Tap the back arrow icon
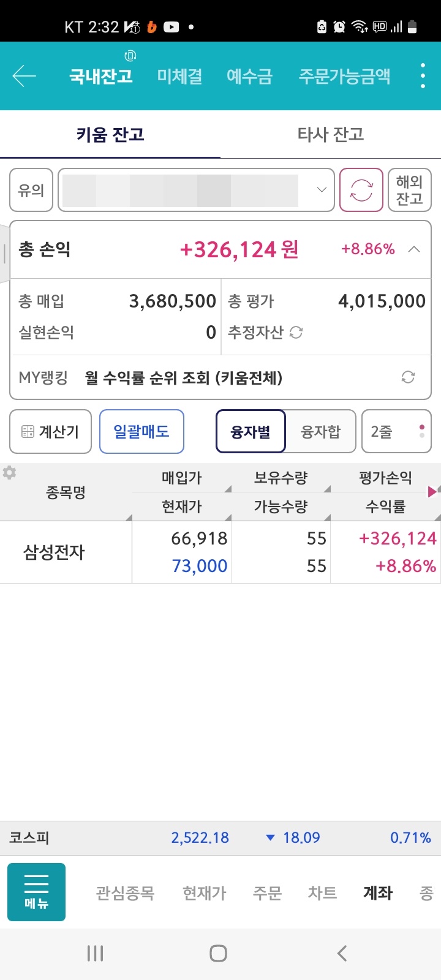441x980 pixels. (24, 76)
